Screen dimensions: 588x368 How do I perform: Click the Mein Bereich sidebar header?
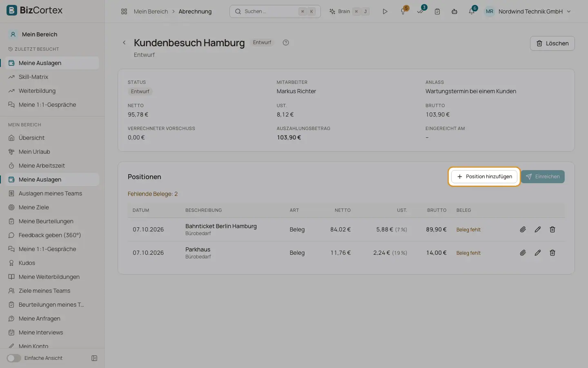click(39, 34)
